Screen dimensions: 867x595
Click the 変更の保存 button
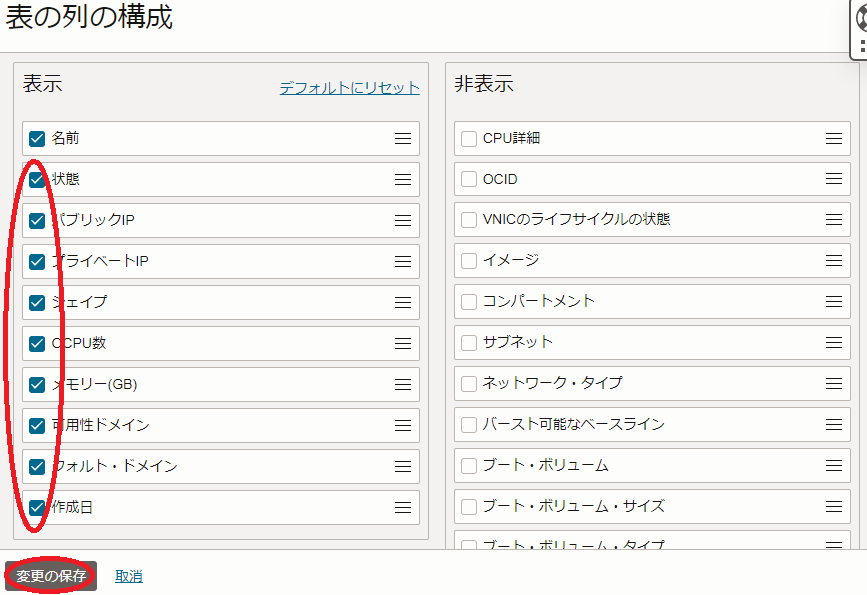tap(51, 576)
